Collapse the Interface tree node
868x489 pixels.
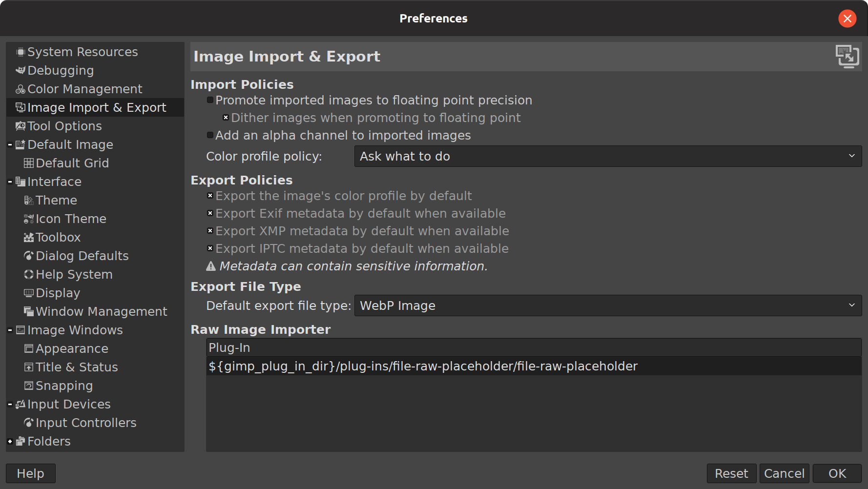10,182
